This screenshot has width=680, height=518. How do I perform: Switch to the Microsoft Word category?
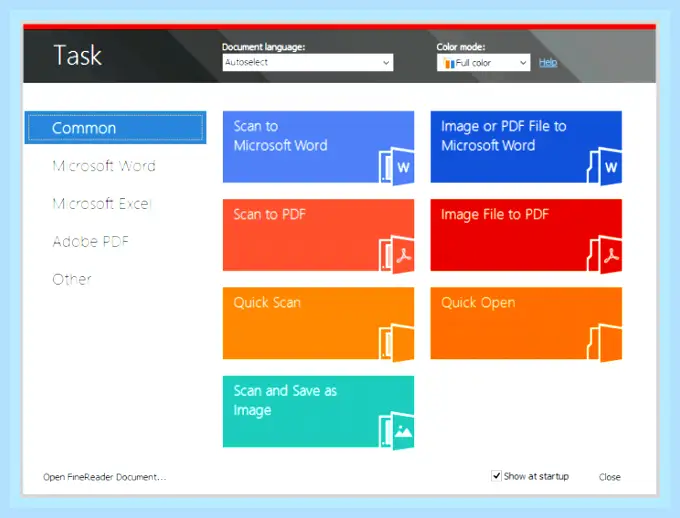(104, 166)
